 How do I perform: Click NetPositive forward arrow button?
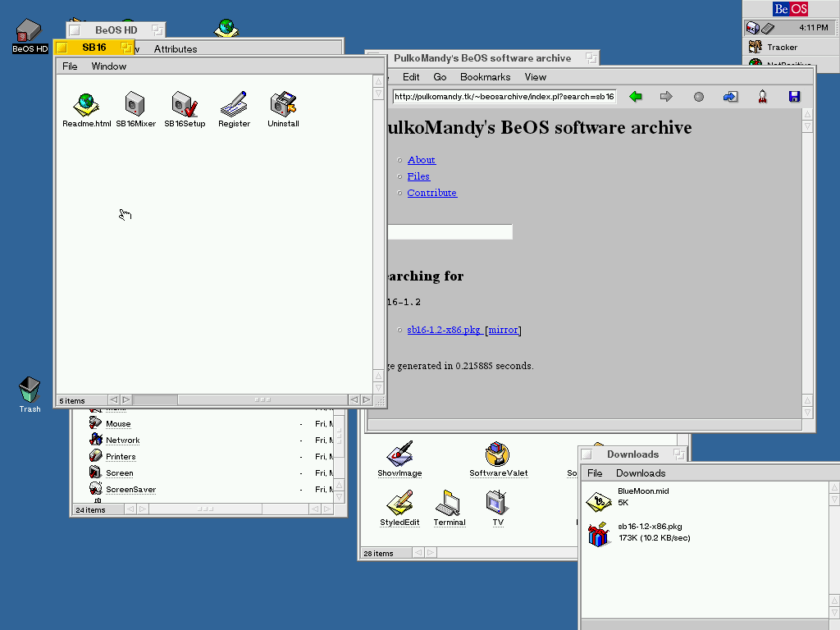(666, 97)
